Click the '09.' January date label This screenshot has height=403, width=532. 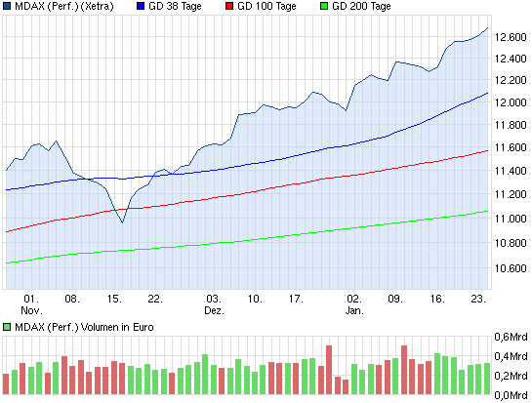click(x=395, y=299)
